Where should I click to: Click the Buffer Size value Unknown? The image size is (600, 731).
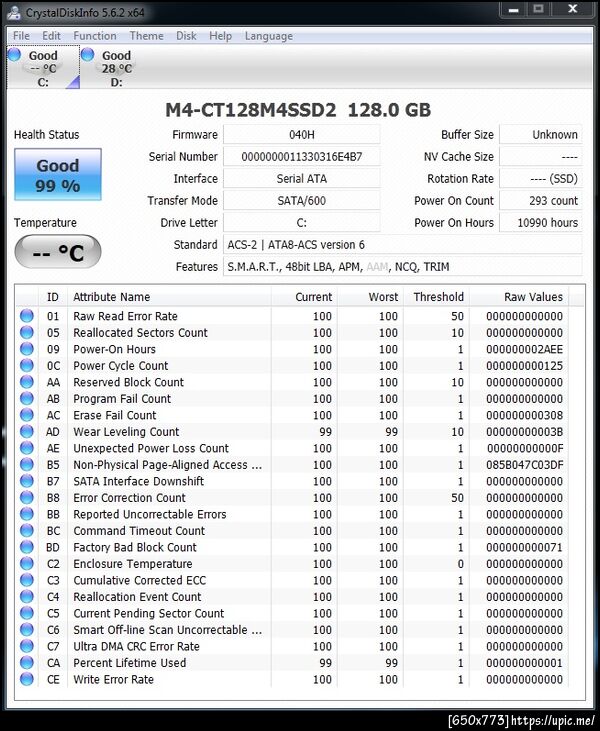(x=541, y=135)
